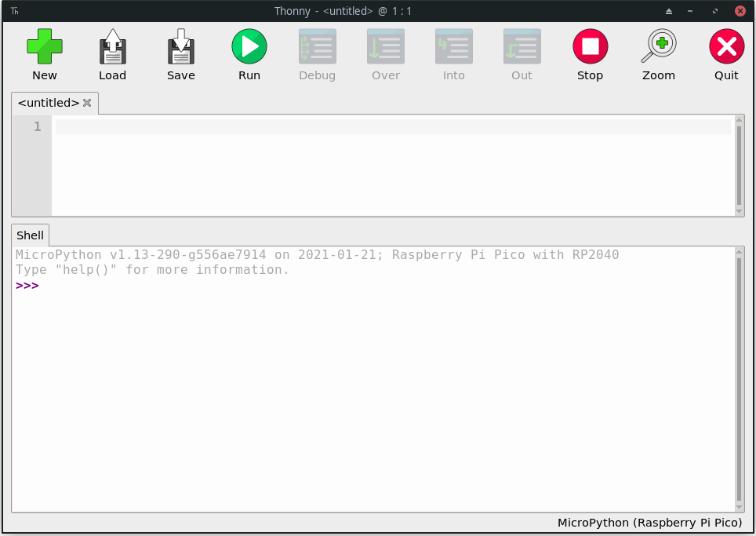This screenshot has width=756, height=536.
Task: Click line number 1 in gutter
Action: [37, 127]
